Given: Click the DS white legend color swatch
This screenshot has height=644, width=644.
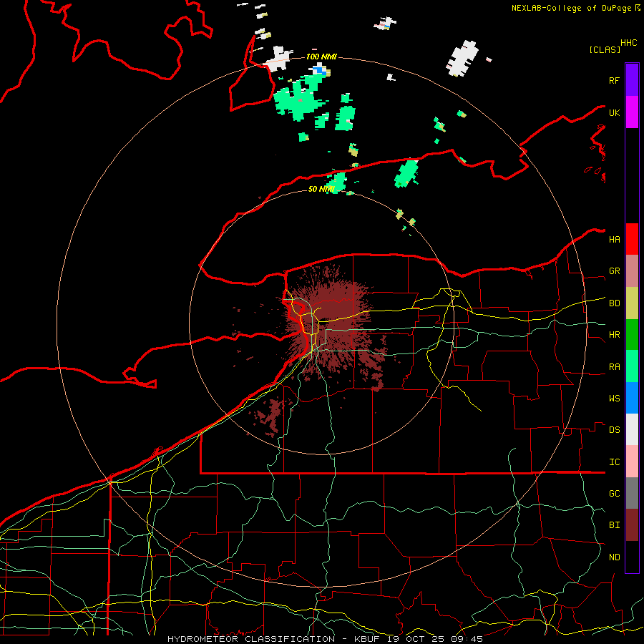Looking at the screenshot, I should (x=632, y=429).
